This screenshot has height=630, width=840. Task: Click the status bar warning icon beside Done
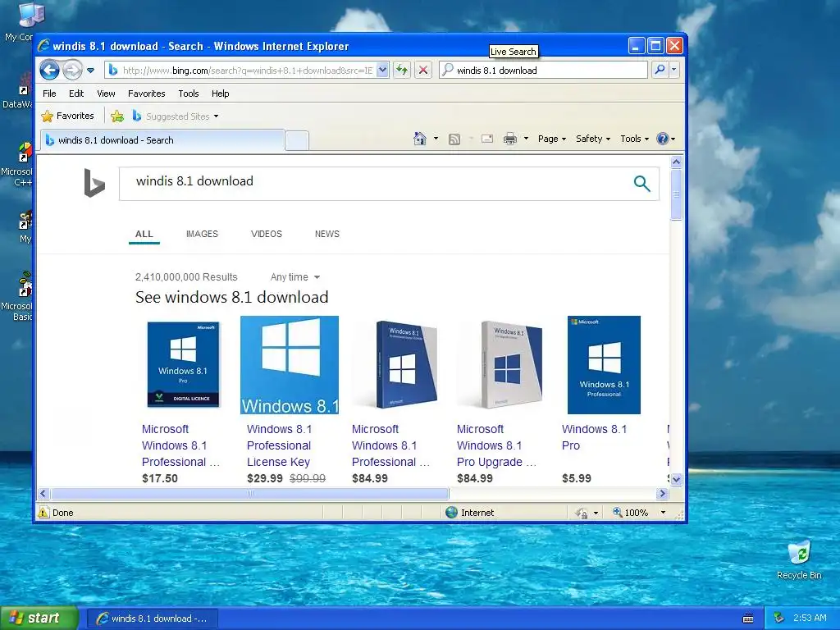(x=43, y=512)
